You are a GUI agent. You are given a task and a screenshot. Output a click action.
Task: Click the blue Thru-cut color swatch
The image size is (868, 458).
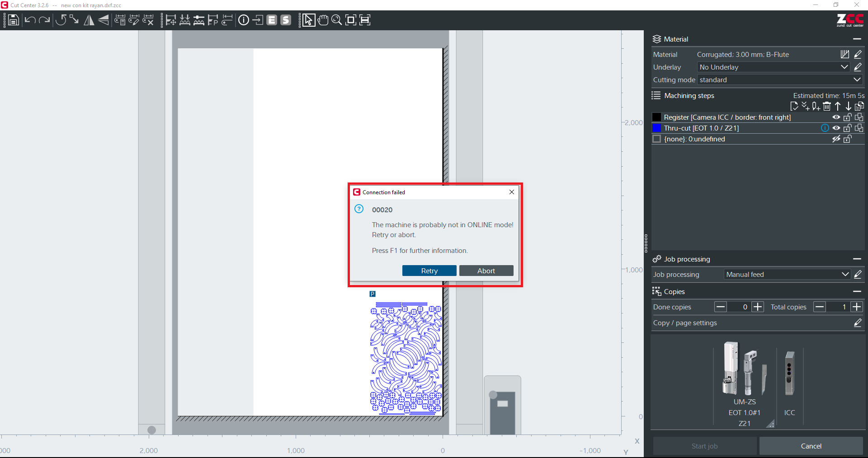[657, 128]
